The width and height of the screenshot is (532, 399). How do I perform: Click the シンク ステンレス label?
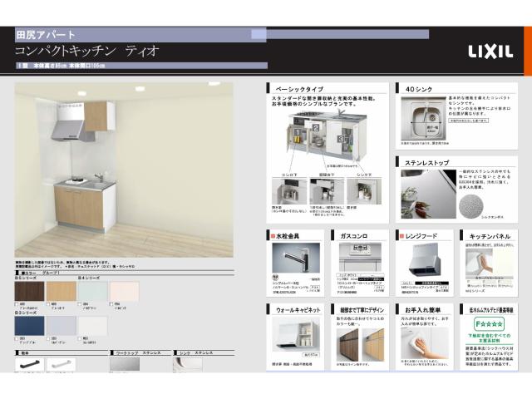(x=196, y=353)
